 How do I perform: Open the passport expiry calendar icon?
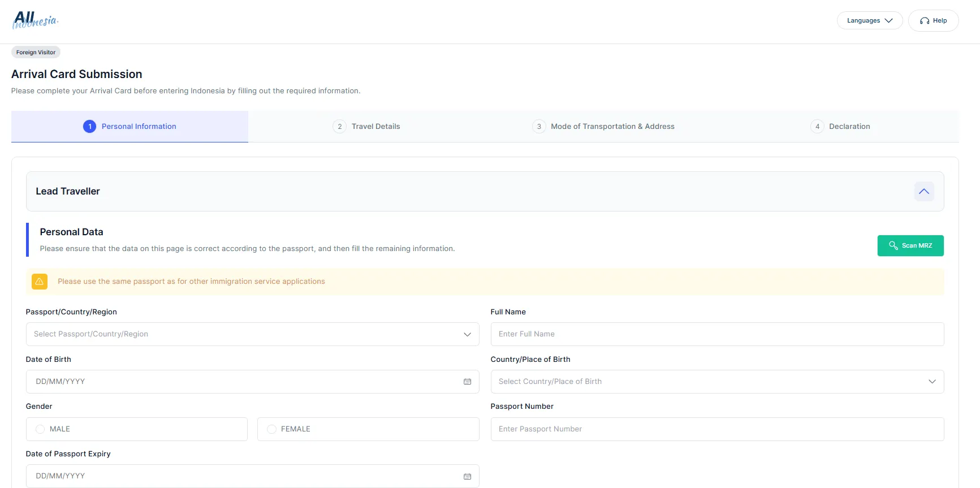pyautogui.click(x=467, y=476)
